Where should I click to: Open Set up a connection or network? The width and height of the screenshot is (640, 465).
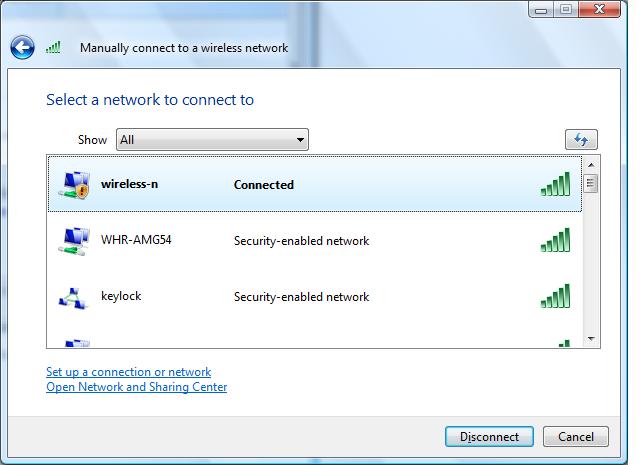[129, 372]
